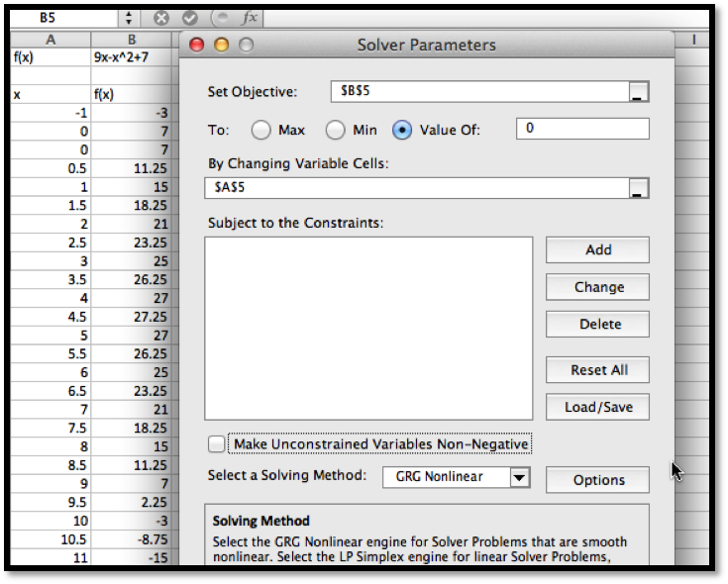728x584 pixels.
Task: Click the Name Box stepper arrows
Action: point(129,18)
